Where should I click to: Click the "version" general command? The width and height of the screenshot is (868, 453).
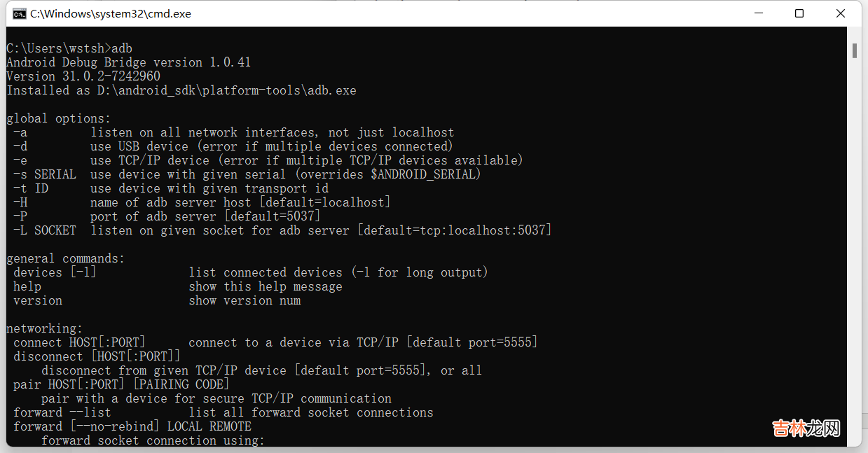click(38, 300)
